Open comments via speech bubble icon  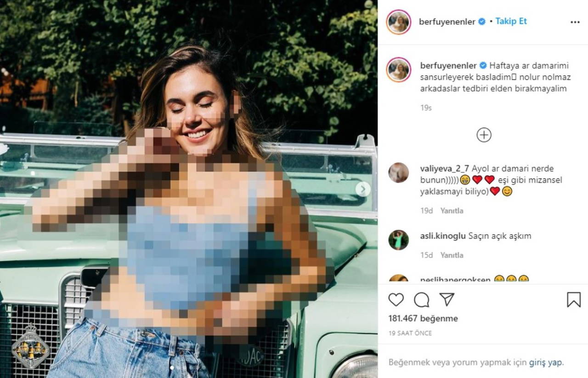click(421, 300)
